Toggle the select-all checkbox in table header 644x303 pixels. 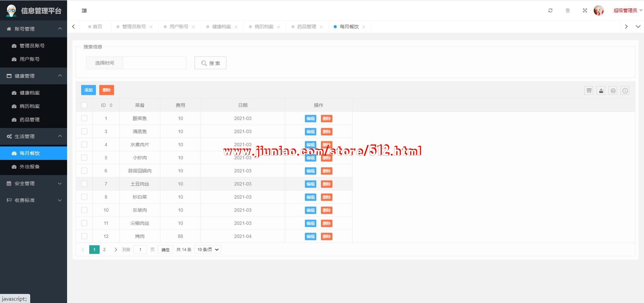[84, 105]
